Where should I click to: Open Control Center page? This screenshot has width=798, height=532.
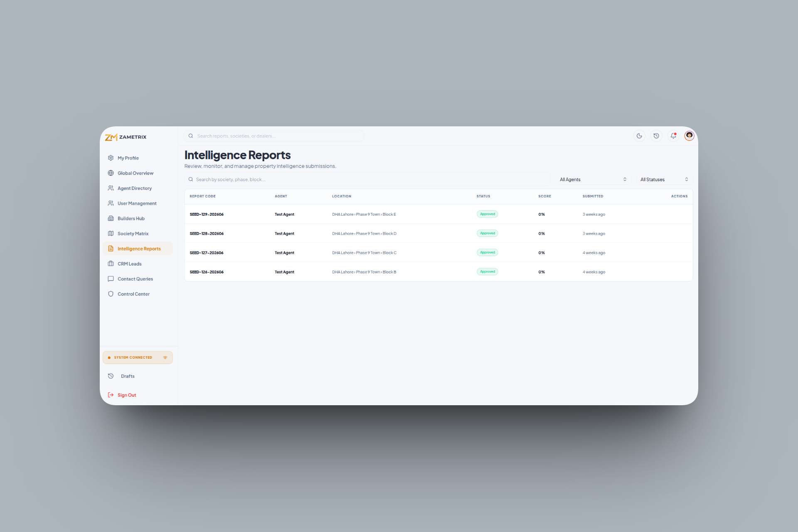(138, 294)
